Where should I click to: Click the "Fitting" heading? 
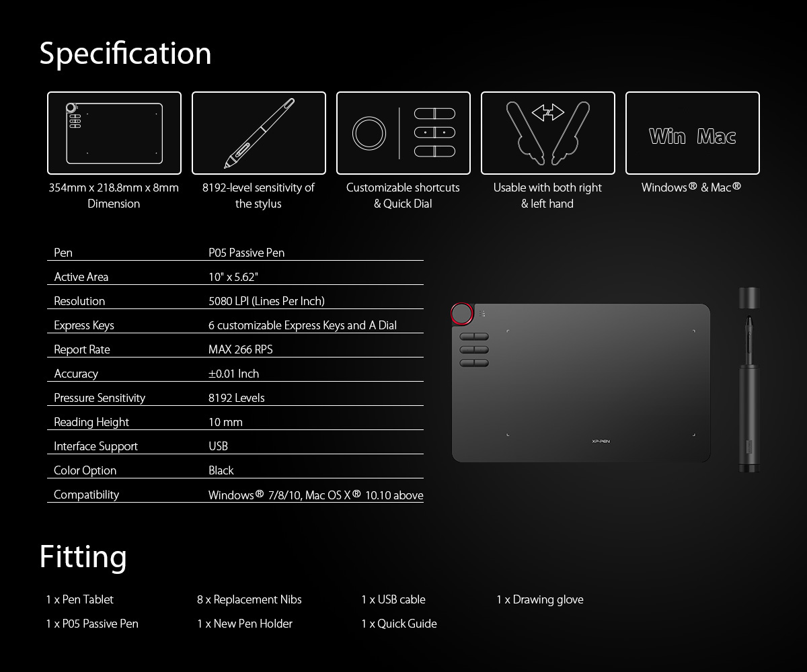point(83,556)
